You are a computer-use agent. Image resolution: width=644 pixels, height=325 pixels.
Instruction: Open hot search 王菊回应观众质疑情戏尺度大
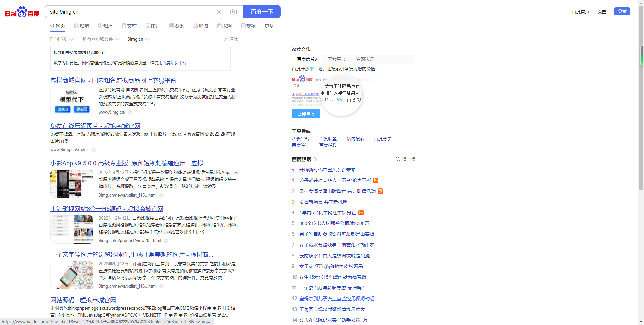332,309
